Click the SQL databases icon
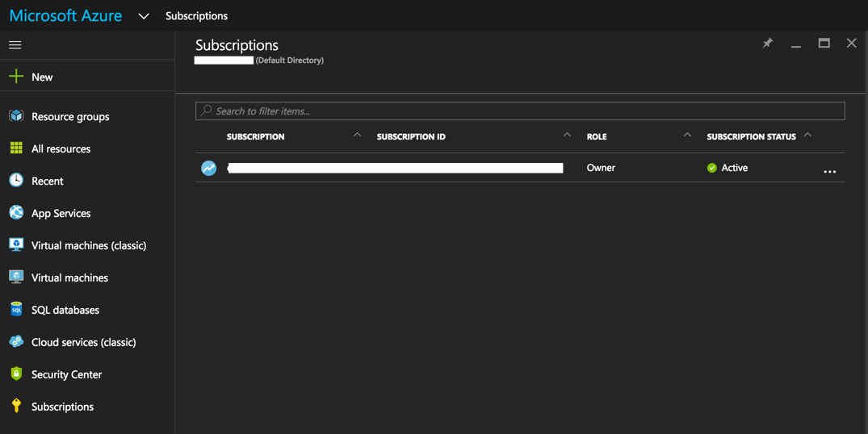 point(16,310)
